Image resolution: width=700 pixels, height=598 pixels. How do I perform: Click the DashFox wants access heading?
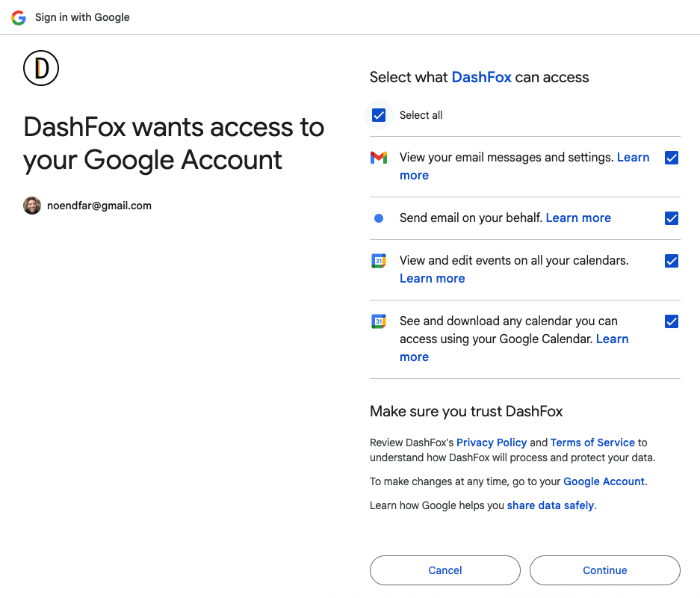tap(173, 144)
